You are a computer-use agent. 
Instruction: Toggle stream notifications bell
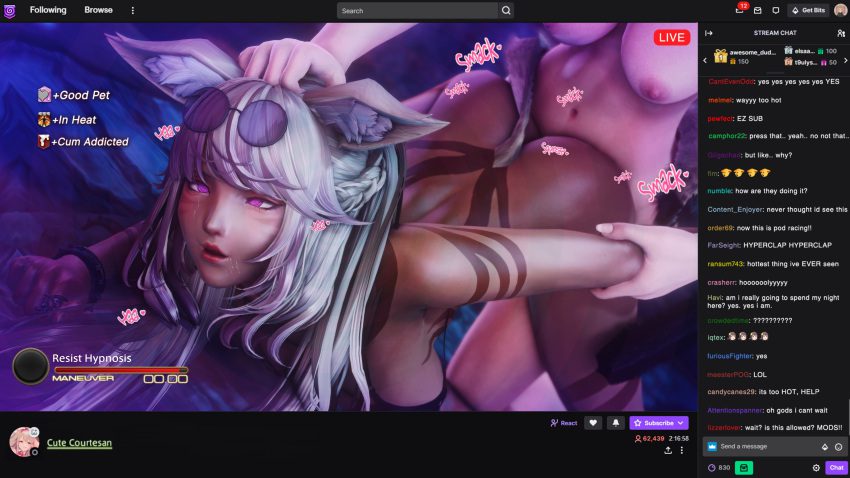coord(616,423)
